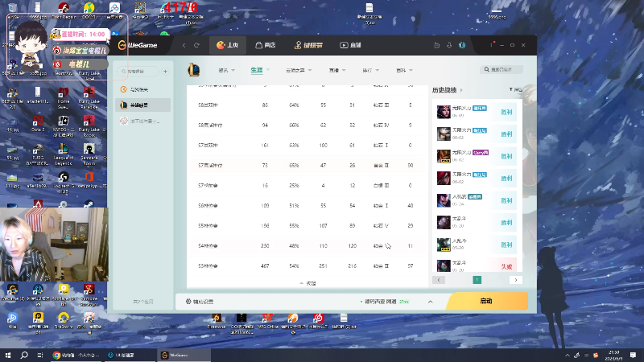Screen dimensions: 644x362
Task: Click the S6 row with 109 games
Action: point(307,206)
